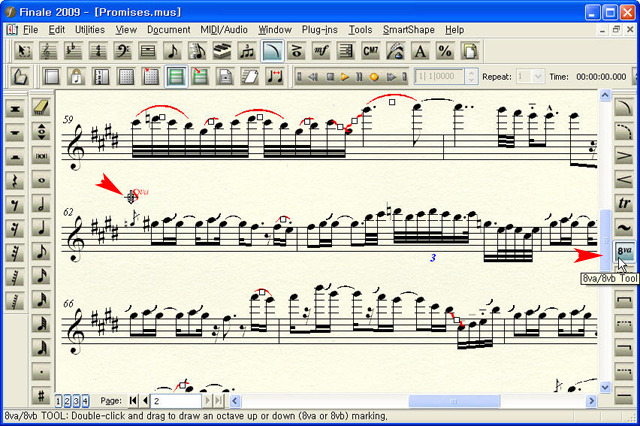Go to the first page button
This screenshot has width=640, height=426.
[x=133, y=401]
